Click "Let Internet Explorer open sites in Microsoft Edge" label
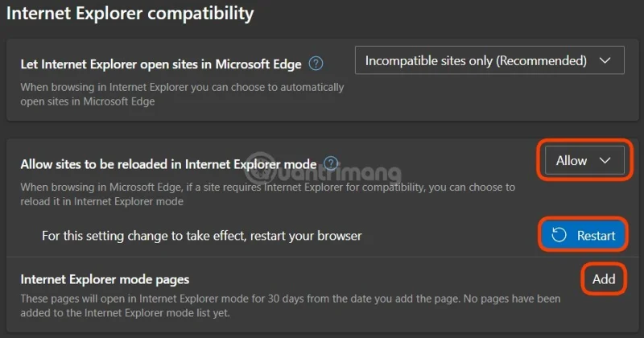 [x=161, y=64]
